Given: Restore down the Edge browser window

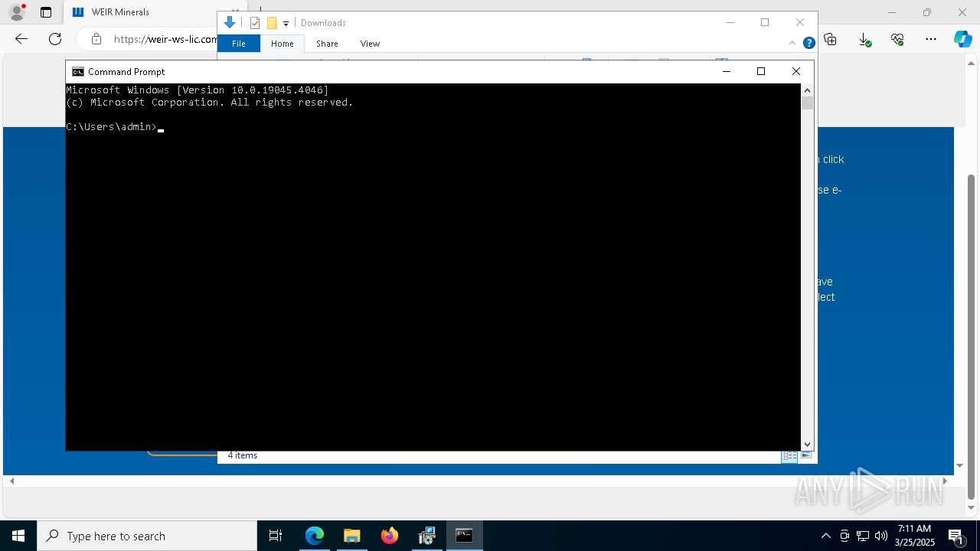Looking at the screenshot, I should pos(927,12).
